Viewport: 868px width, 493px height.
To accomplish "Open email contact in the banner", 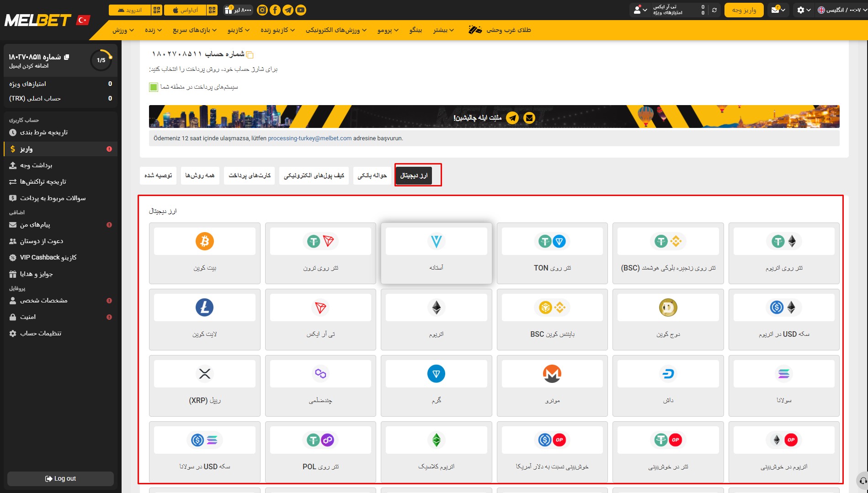I will click(x=529, y=118).
